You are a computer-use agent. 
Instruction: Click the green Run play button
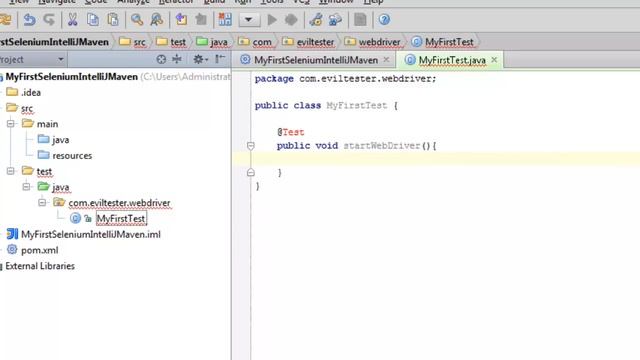(272, 20)
